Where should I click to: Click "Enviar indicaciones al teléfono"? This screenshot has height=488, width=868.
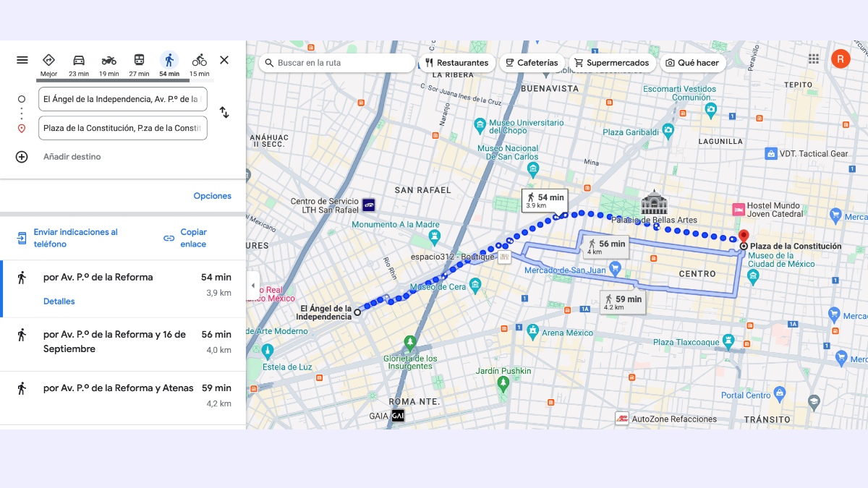tap(76, 239)
